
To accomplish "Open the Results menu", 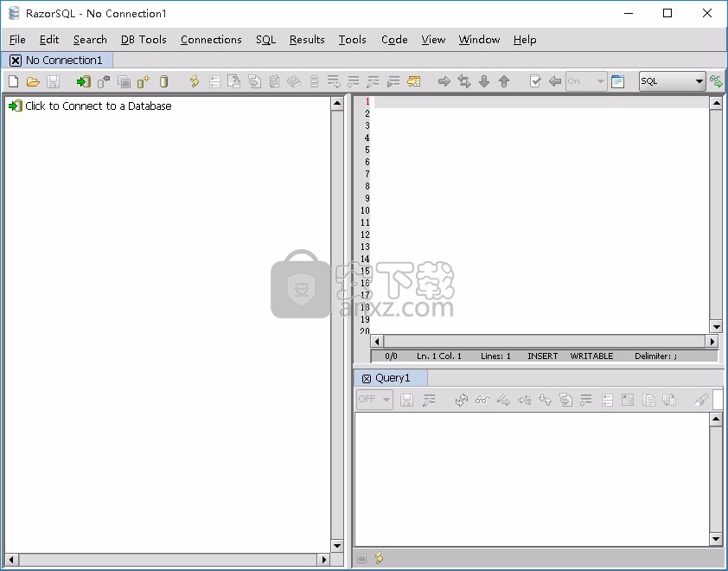I will pyautogui.click(x=307, y=40).
